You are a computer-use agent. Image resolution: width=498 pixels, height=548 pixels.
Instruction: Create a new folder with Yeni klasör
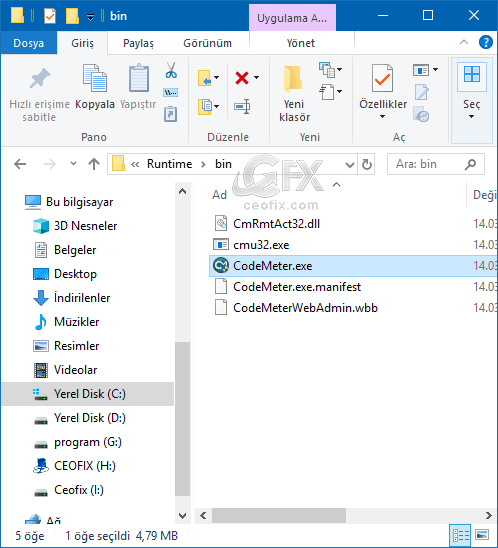coord(294,94)
